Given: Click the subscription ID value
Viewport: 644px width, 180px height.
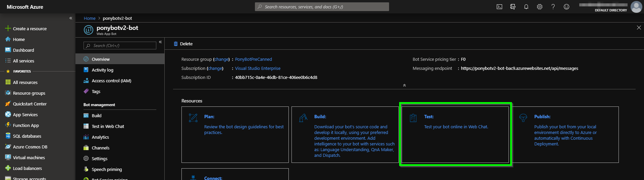Looking at the screenshot, I should [x=276, y=77].
